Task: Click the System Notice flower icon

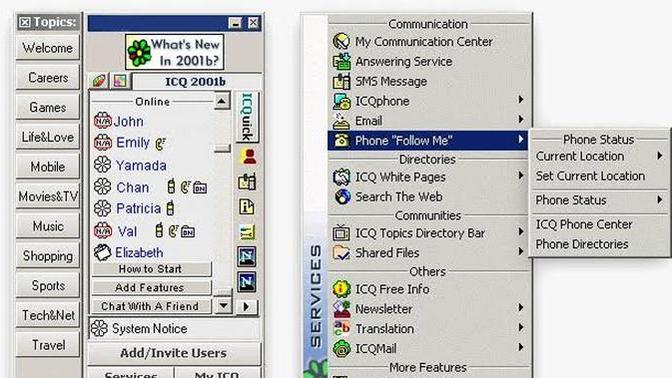Action: [99, 329]
